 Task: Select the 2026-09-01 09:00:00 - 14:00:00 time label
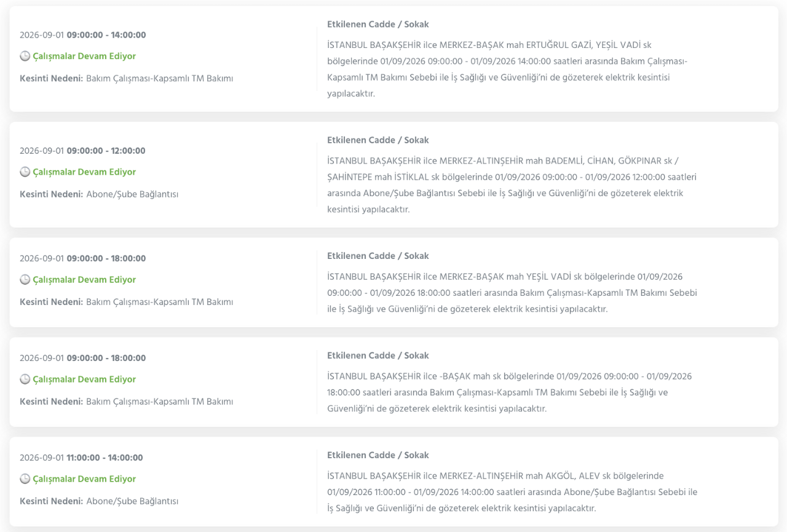click(x=83, y=35)
